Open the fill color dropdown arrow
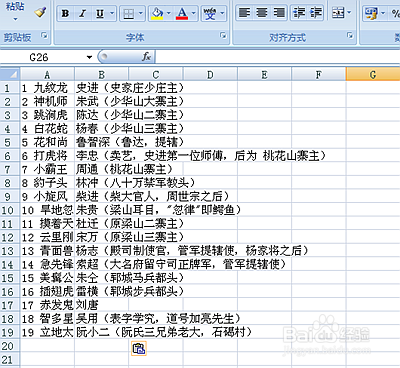The height and width of the screenshot is (368, 400). (169, 14)
